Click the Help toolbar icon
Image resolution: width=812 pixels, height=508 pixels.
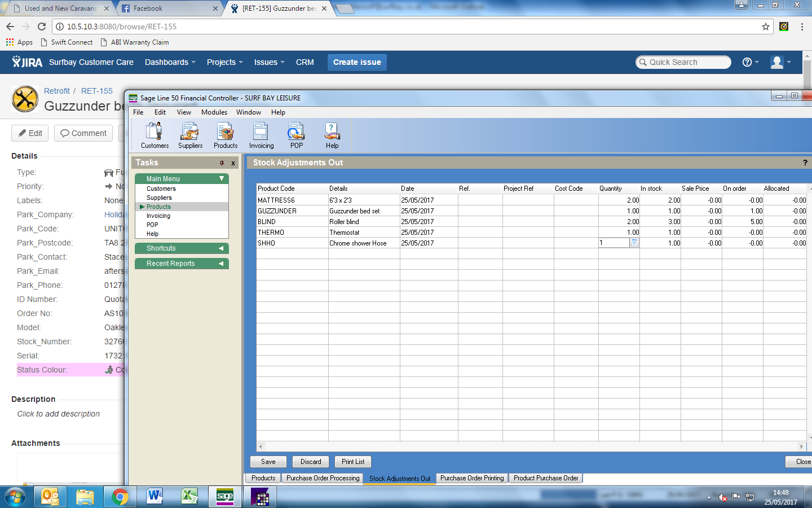(332, 135)
